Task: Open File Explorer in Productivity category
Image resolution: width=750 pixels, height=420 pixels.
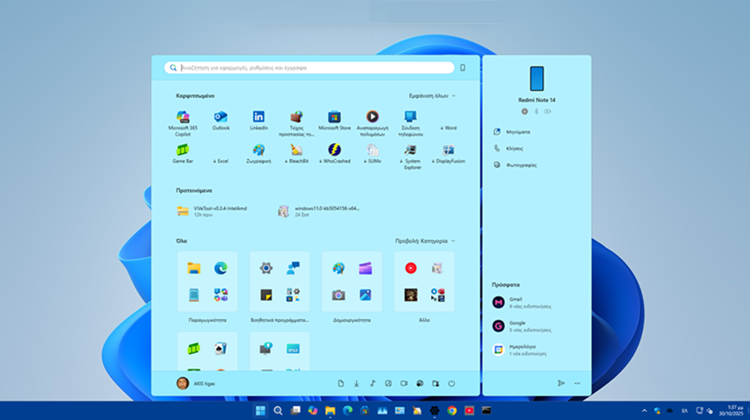Action: 194,268
